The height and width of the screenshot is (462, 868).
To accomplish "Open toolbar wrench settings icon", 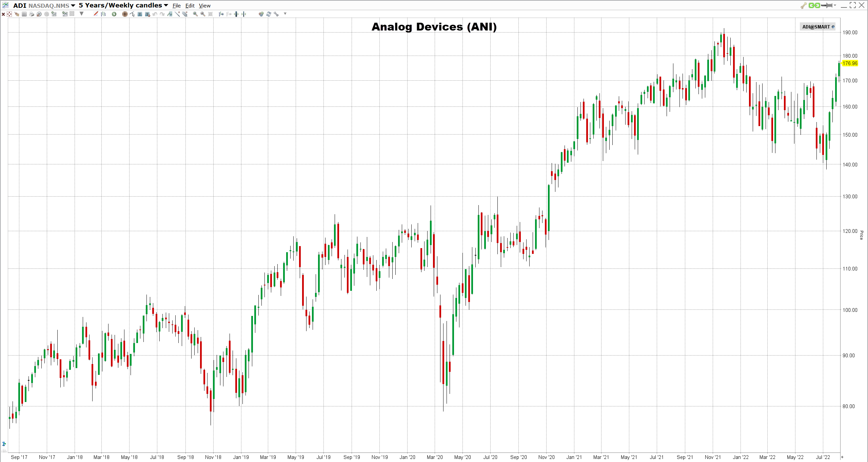I will (276, 14).
